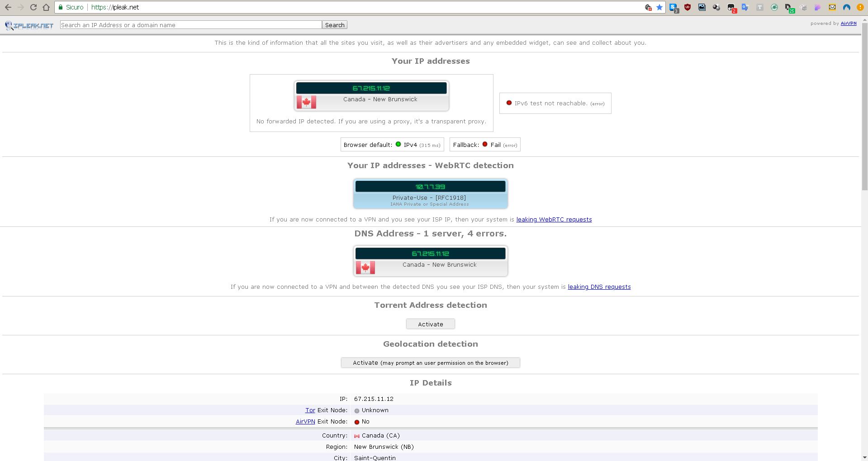This screenshot has width=868, height=461.
Task: Click the Canadian flag beside IP 67.215.11.12 at top
Action: coord(306,102)
